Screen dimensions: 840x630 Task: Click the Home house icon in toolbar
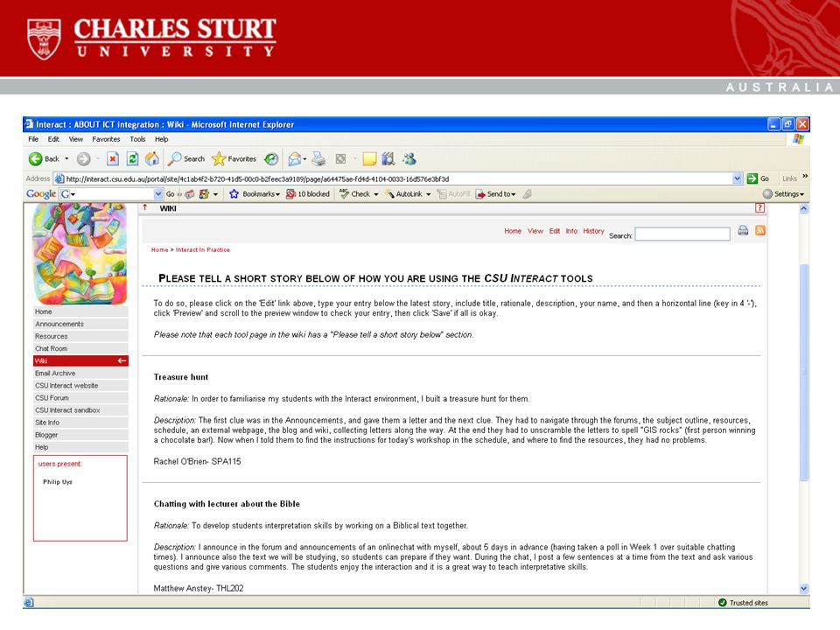click(152, 158)
